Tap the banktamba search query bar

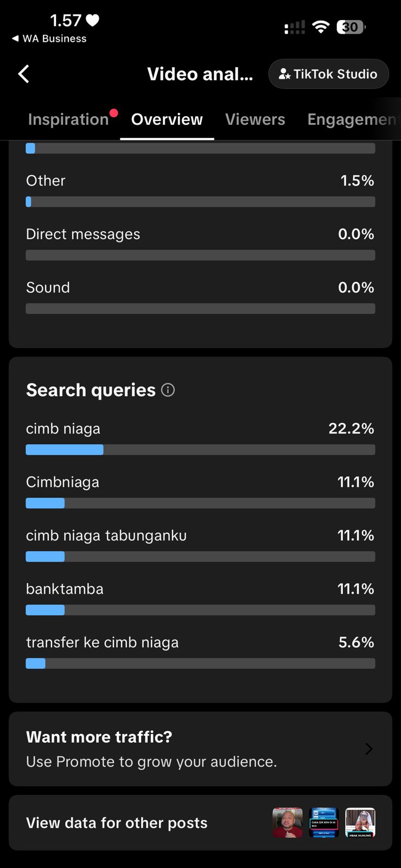[x=200, y=610]
